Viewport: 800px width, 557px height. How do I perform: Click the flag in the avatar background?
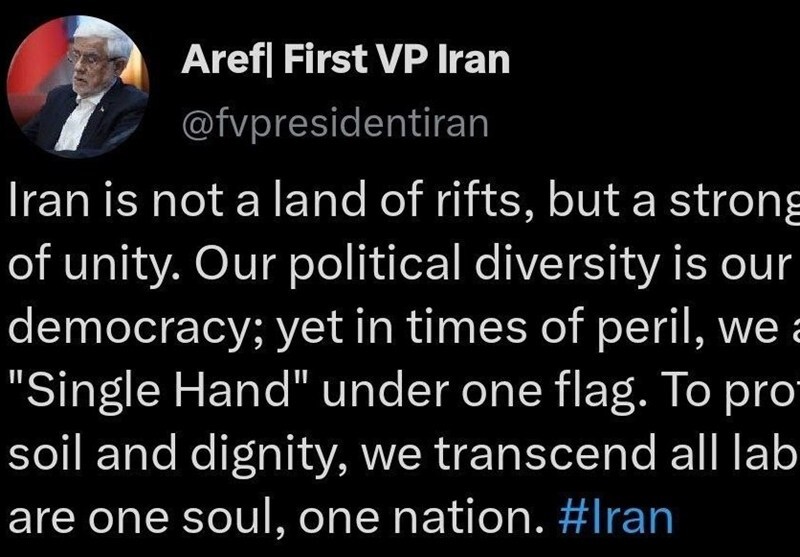(38, 60)
